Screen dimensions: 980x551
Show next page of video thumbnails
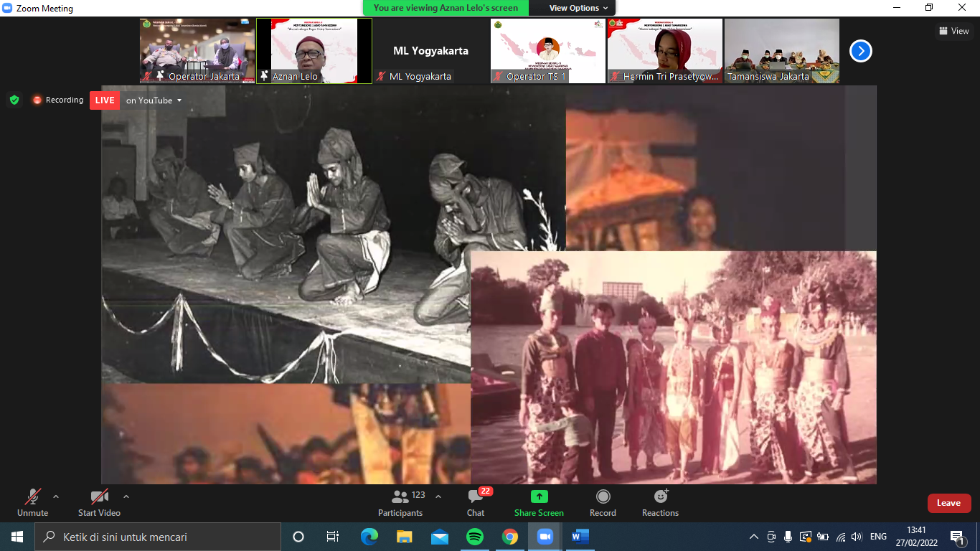(x=861, y=51)
